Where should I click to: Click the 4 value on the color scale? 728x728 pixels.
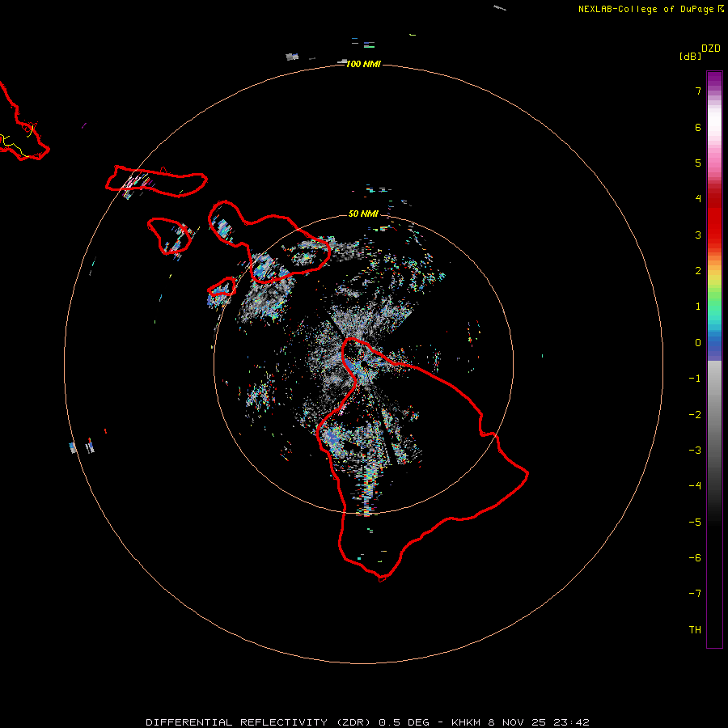pos(698,199)
